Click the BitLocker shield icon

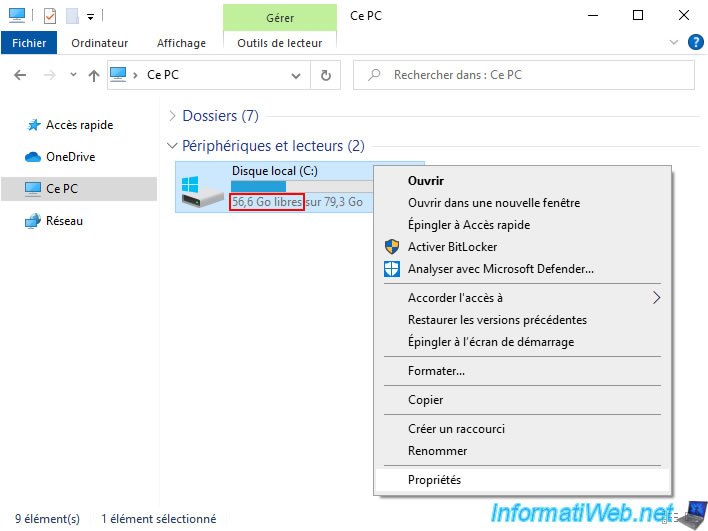click(x=391, y=247)
